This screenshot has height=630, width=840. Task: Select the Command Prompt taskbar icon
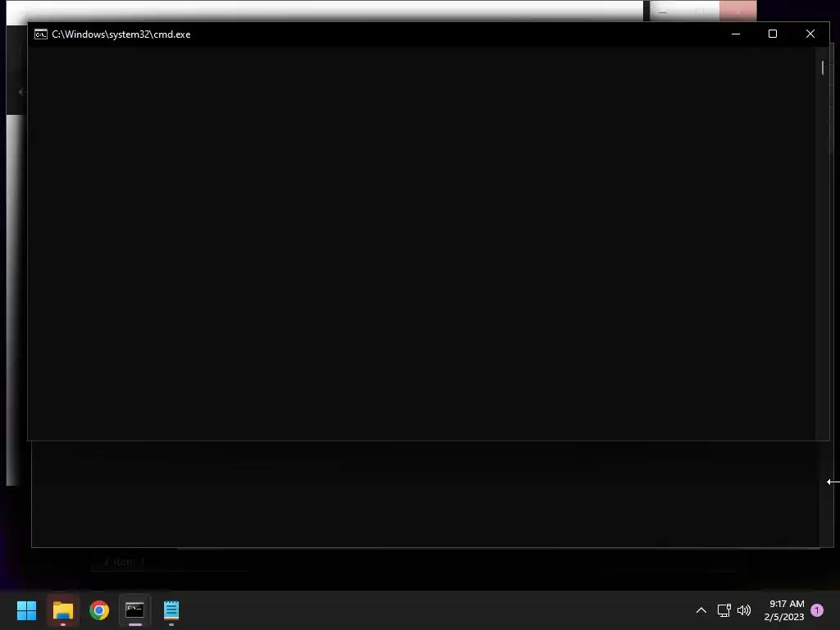(135, 609)
